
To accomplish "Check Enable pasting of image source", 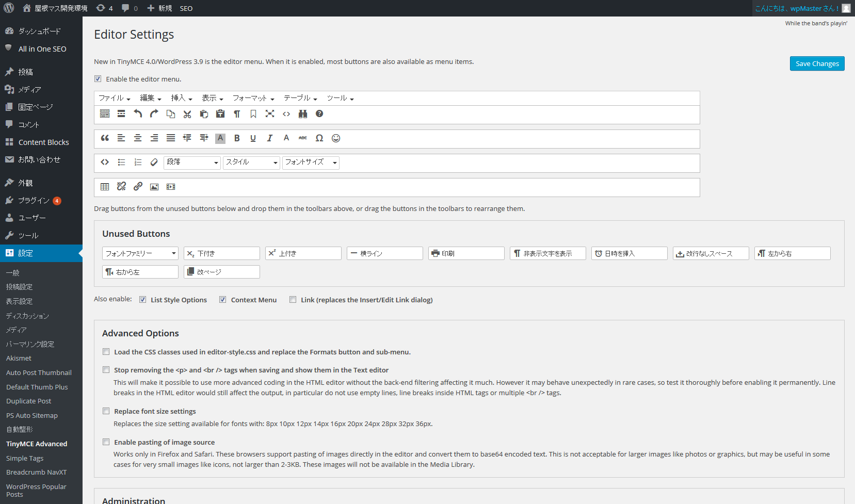I will (x=106, y=442).
